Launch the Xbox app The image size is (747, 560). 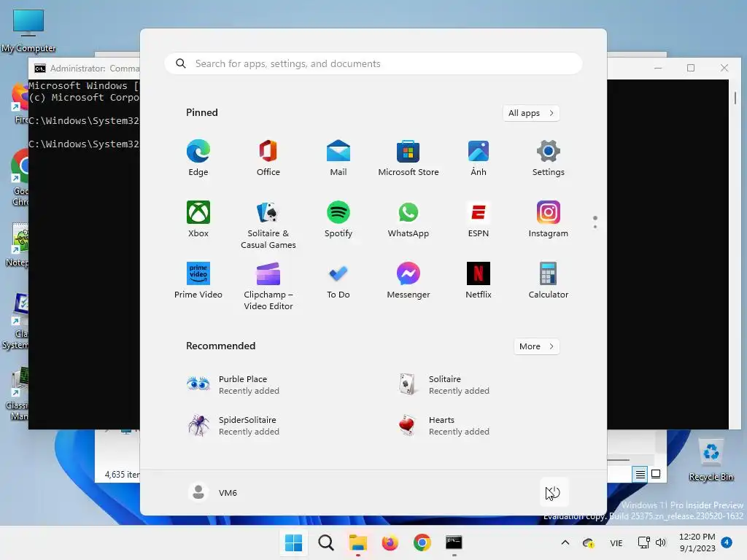click(x=198, y=219)
